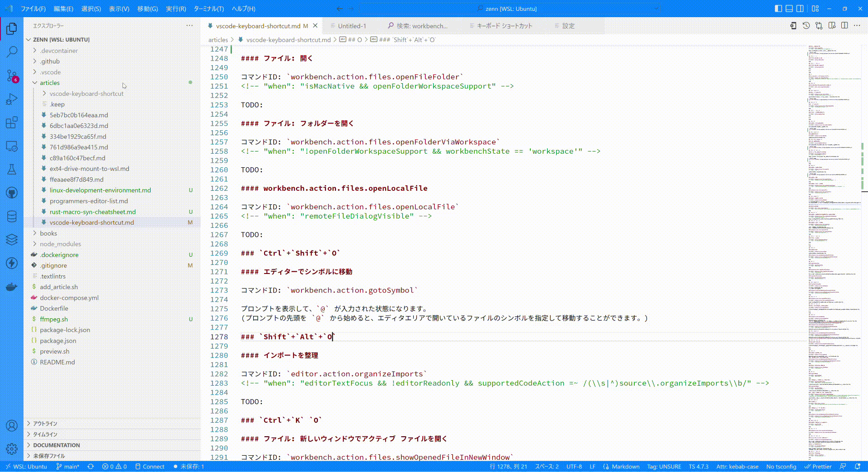Image resolution: width=868 pixels, height=472 pixels.
Task: Open the Search view in activity bar
Action: (12, 52)
